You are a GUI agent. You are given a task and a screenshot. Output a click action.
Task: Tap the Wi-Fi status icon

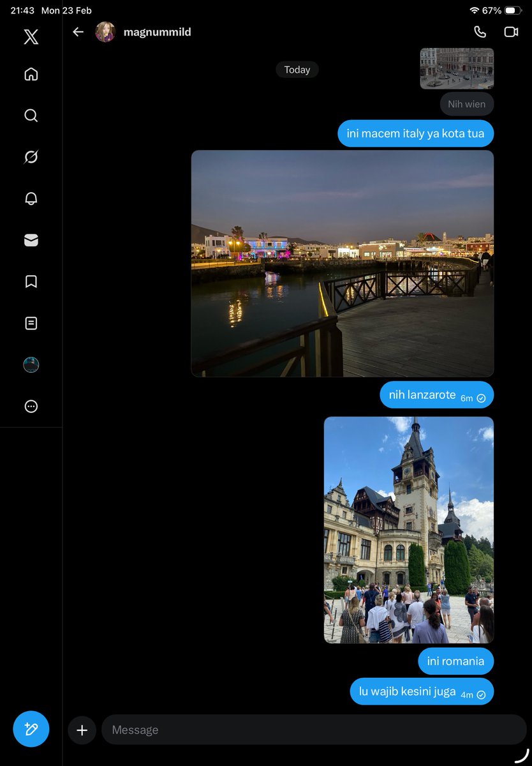474,11
